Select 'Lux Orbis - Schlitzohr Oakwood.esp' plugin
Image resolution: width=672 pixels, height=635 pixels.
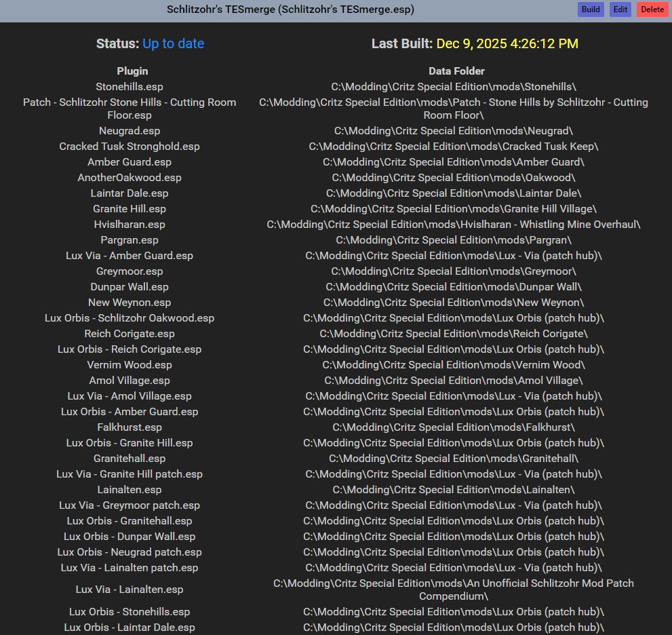[130, 318]
